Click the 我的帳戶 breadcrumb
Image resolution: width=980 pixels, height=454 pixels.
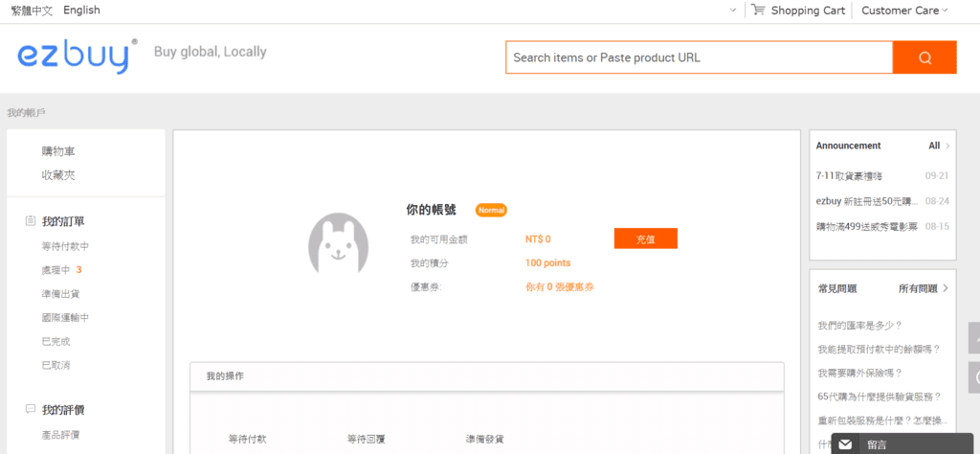pos(26,113)
